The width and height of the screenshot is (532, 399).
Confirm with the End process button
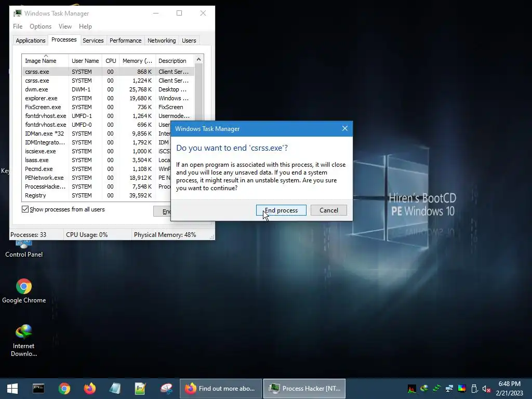pyautogui.click(x=281, y=210)
